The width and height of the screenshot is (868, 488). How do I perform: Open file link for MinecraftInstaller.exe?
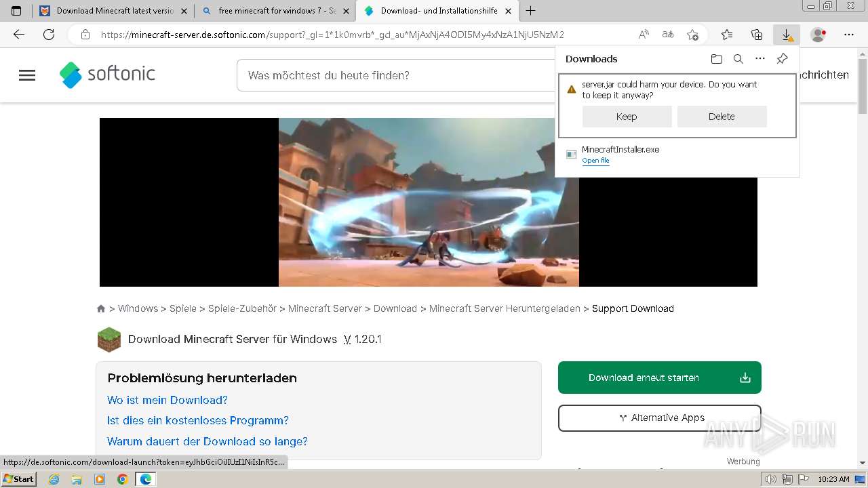point(595,161)
